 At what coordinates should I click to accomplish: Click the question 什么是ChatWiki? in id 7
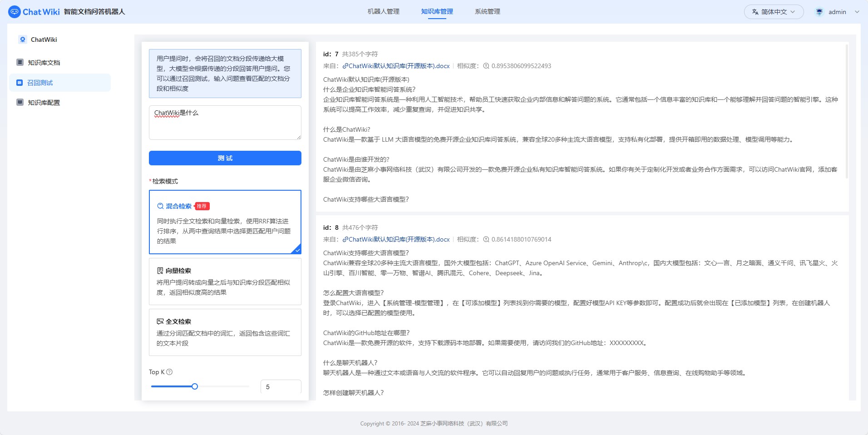[347, 129]
